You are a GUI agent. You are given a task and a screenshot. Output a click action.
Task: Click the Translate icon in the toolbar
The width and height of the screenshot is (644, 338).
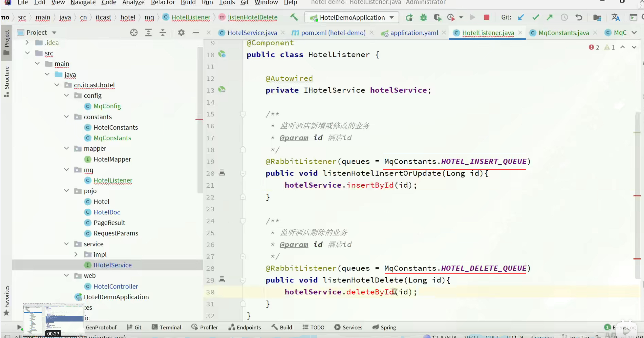click(615, 17)
